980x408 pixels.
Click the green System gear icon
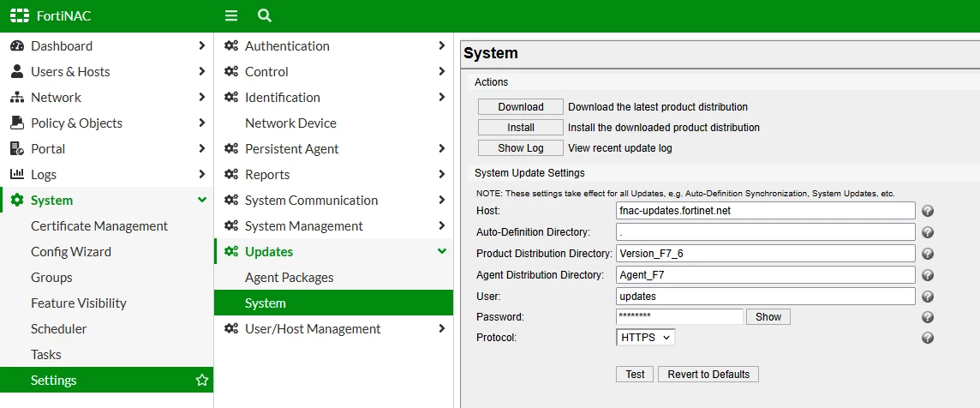(x=17, y=201)
